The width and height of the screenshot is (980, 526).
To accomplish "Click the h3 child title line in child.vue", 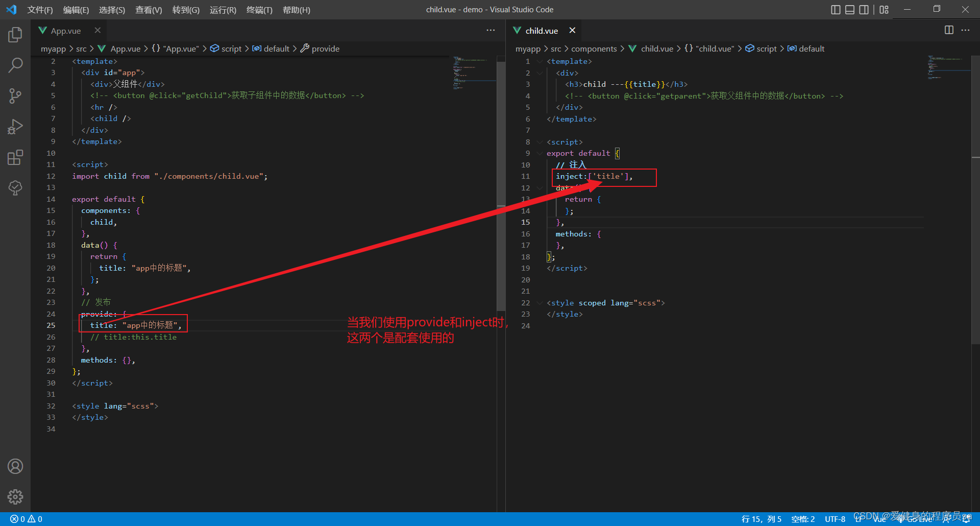I will (626, 84).
